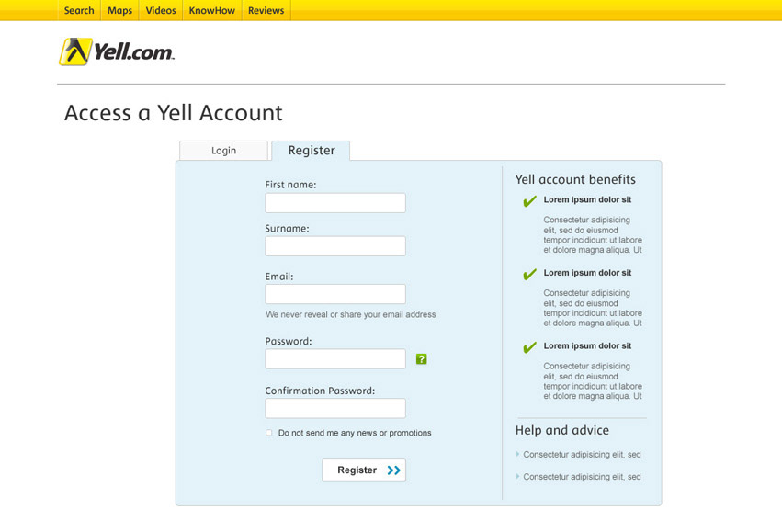Focus the First name input field
Viewport: 782px width, 532px height.
[x=335, y=203]
